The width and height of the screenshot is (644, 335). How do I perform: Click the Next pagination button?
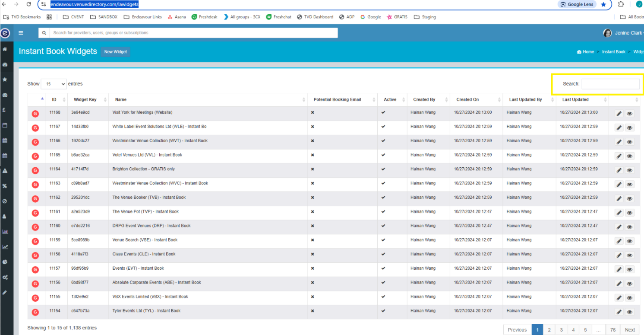pos(630,330)
